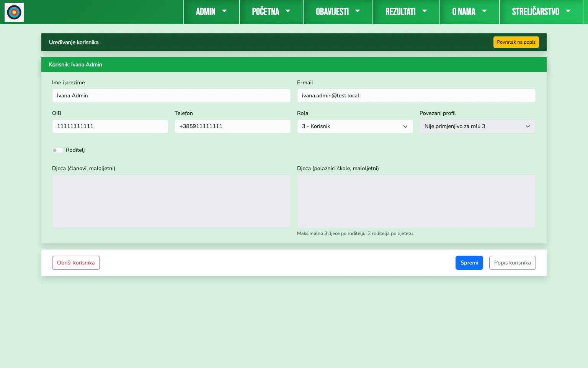Focus the Ime i prezime field
588x368 pixels.
(x=171, y=96)
